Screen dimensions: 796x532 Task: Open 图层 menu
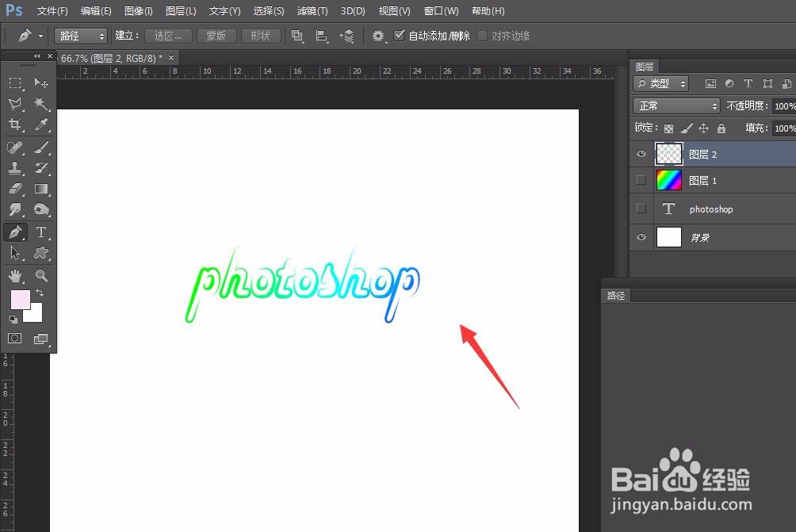tap(181, 10)
